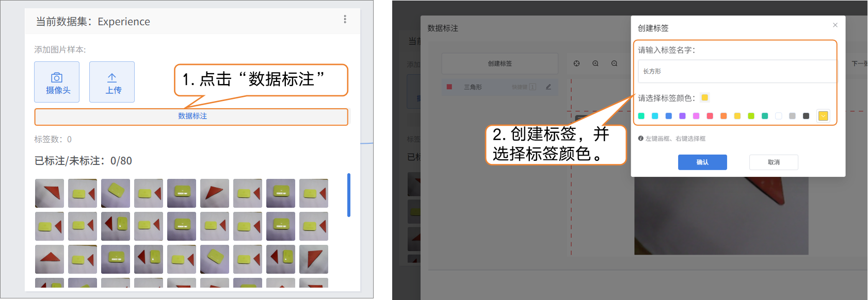
Task: Click the zoom-in magnifier icon
Action: tap(595, 63)
